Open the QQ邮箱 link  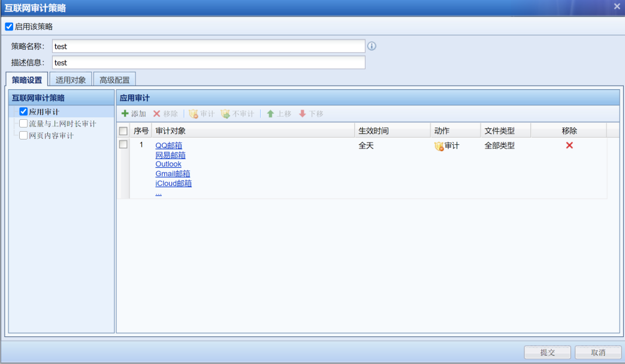pyautogui.click(x=168, y=145)
